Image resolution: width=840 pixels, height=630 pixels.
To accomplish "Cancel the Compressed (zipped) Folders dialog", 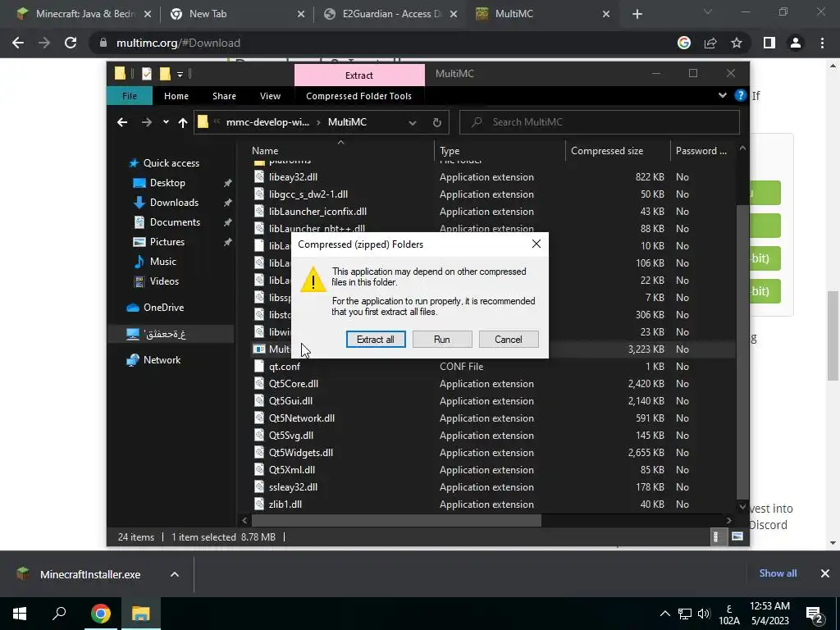I will [509, 339].
